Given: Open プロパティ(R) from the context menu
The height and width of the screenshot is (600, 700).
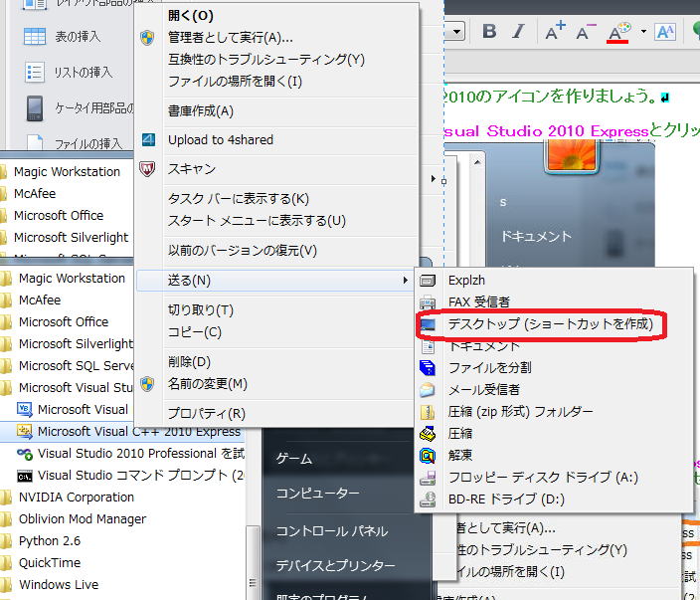Looking at the screenshot, I should (x=276, y=414).
